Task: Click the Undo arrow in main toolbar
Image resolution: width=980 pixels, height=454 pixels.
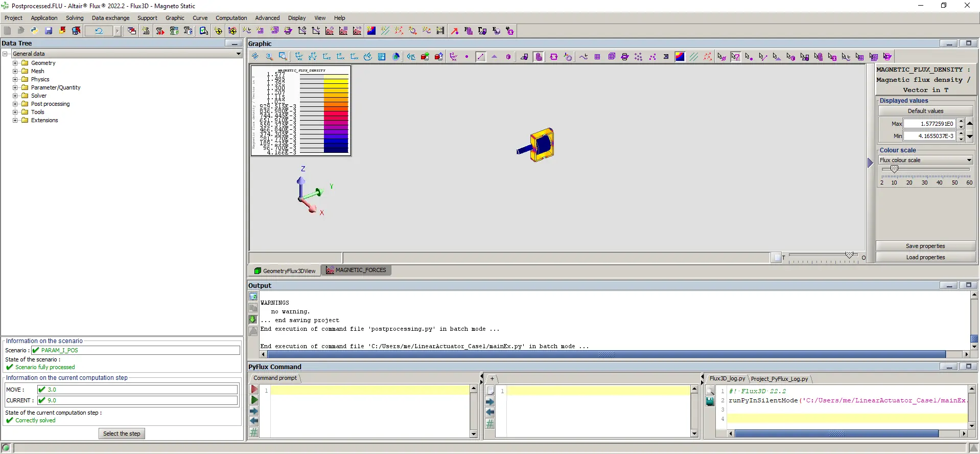Action: (99, 31)
